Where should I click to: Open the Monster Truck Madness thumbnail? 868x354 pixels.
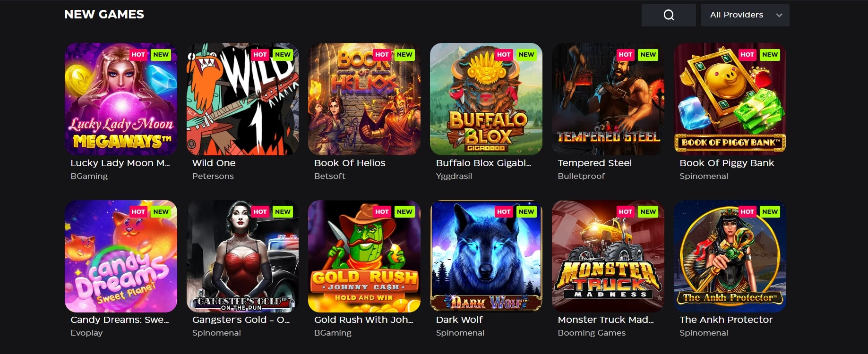(608, 256)
